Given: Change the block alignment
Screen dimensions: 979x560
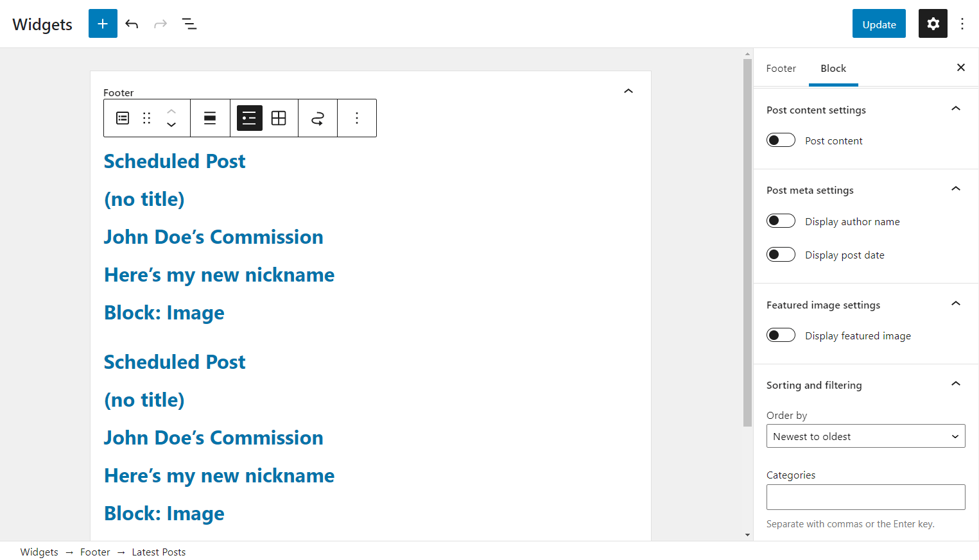Looking at the screenshot, I should click(210, 118).
